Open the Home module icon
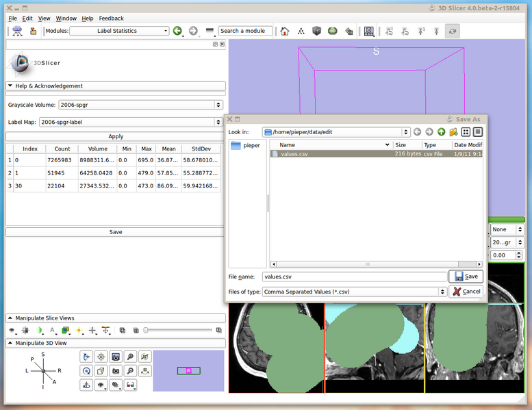The image size is (532, 410). click(x=285, y=31)
